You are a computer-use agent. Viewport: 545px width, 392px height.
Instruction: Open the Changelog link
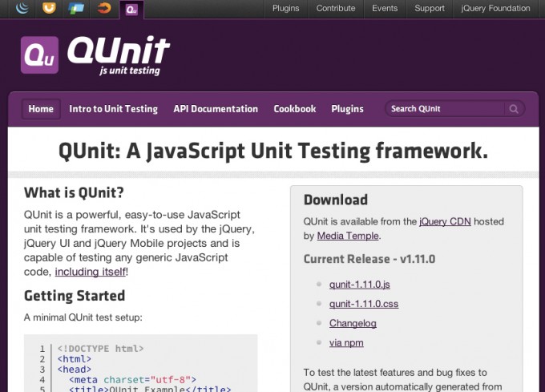coord(353,324)
